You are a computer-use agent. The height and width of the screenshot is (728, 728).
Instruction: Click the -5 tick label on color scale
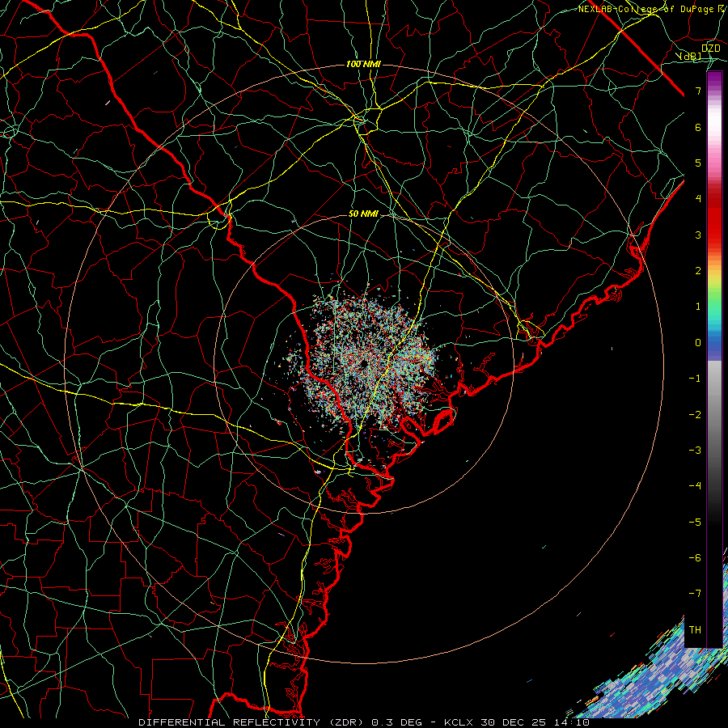(x=695, y=522)
